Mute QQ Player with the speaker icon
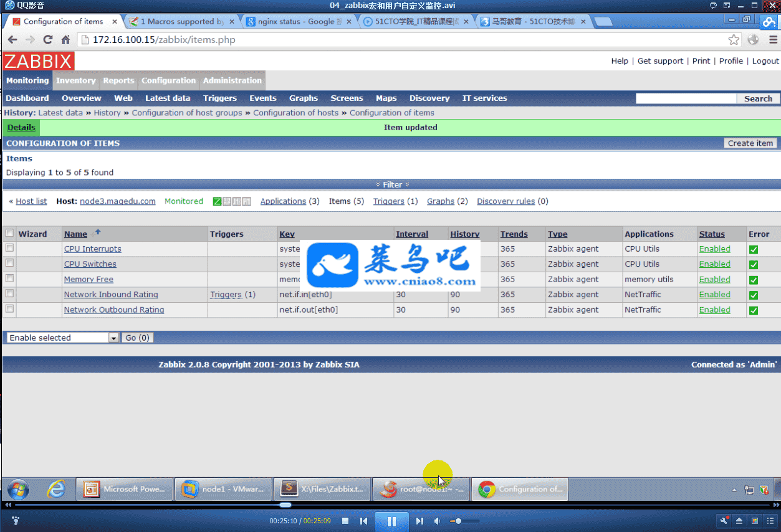 (437, 521)
